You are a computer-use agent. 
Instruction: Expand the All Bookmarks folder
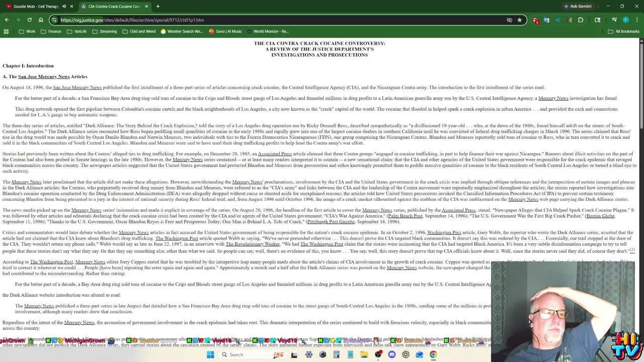click(x=623, y=31)
